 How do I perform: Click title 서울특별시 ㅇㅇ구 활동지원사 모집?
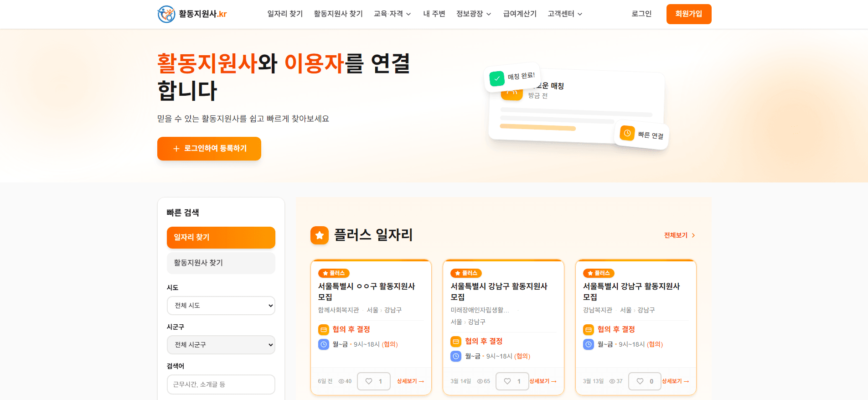367,292
